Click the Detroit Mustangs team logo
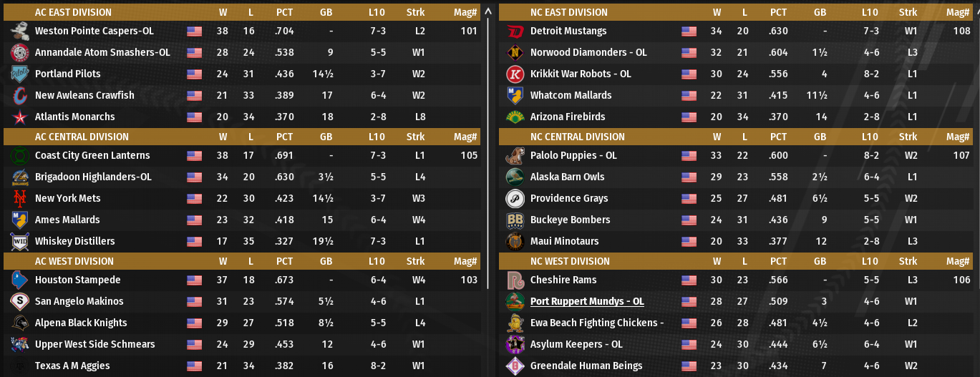 (x=515, y=31)
